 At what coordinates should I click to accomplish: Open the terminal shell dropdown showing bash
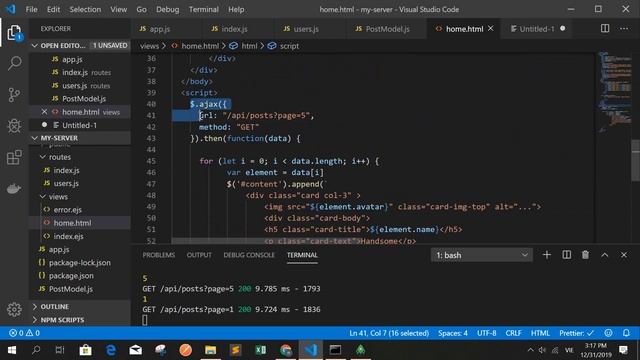(x=482, y=255)
